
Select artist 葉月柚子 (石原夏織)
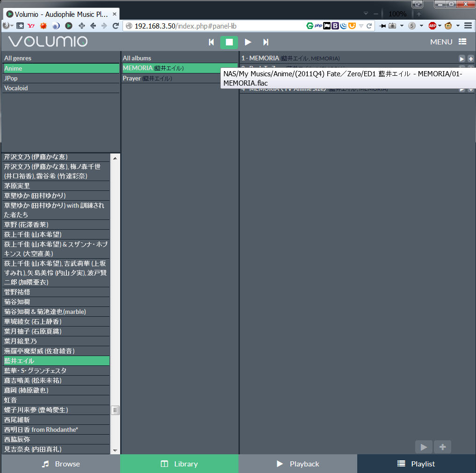point(56,331)
